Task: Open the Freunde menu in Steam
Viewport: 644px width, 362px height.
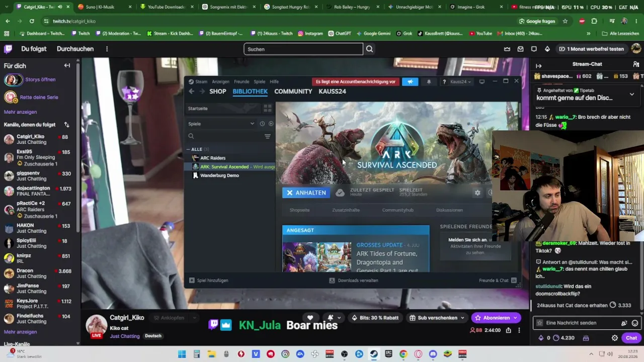Action: 242,81
